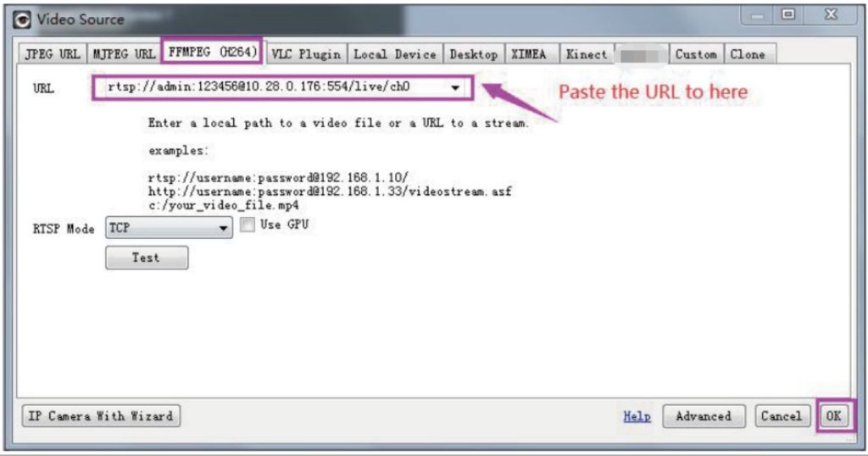Click the Advanced button
This screenshot has width=868, height=456.
click(x=703, y=417)
